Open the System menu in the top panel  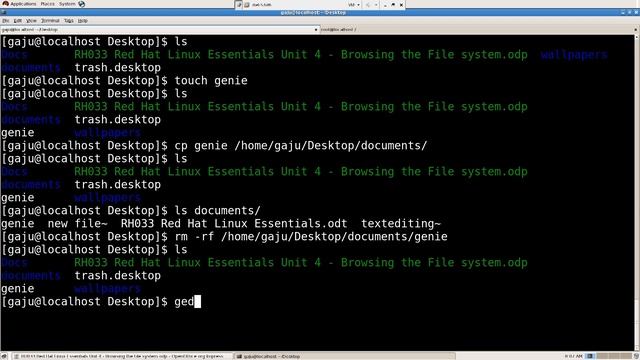pos(67,4)
